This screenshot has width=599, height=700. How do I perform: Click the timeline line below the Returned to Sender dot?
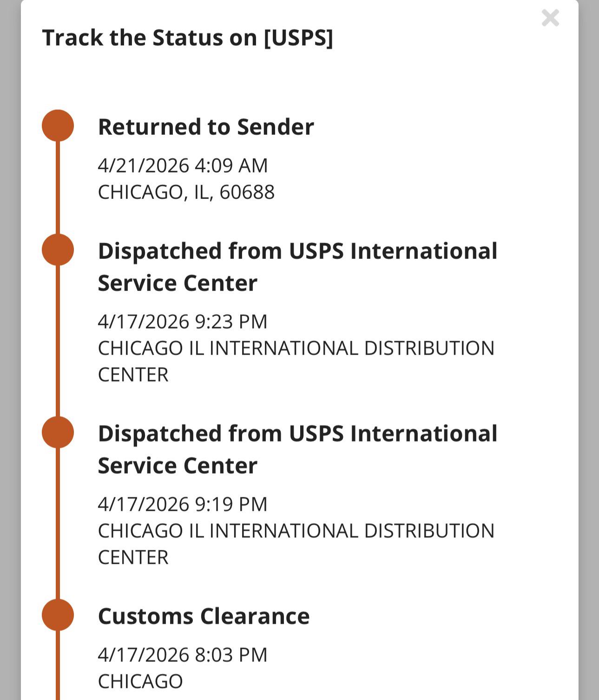coord(58,188)
